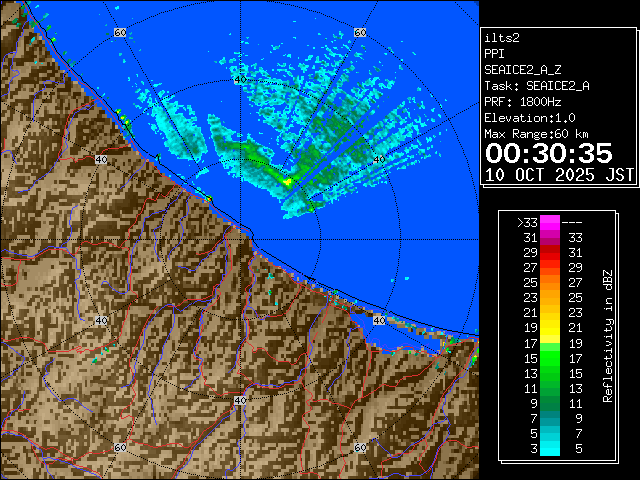Viewport: 640px width, 480px height.
Task: Click the magenta >33 dBZ legend swatch
Action: tap(549, 223)
